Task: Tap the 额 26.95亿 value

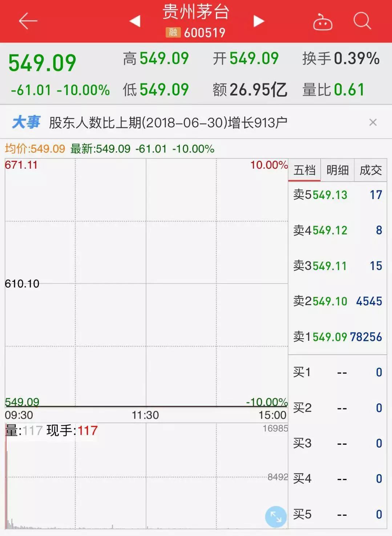Action: (x=250, y=90)
